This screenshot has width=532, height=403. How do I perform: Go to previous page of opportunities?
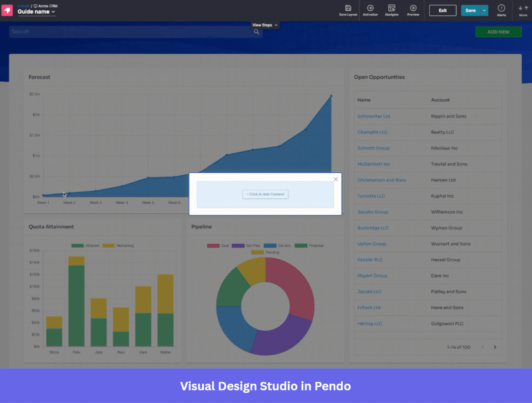click(482, 347)
